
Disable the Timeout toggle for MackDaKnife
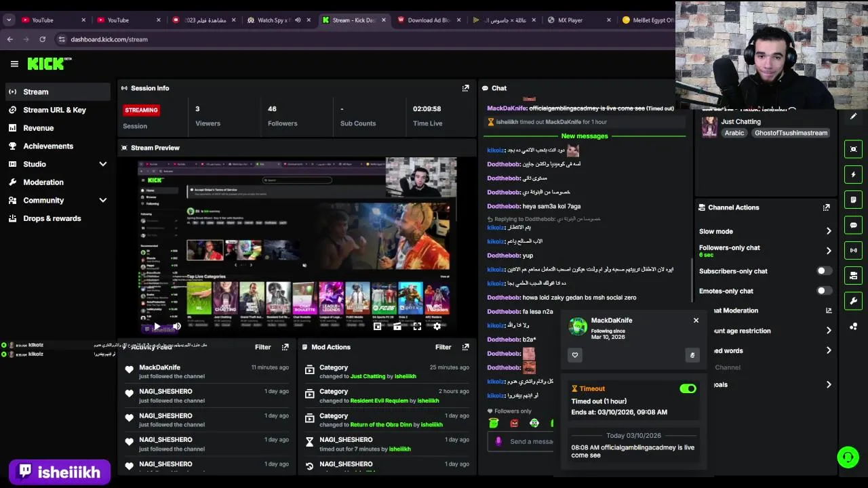pos(688,388)
